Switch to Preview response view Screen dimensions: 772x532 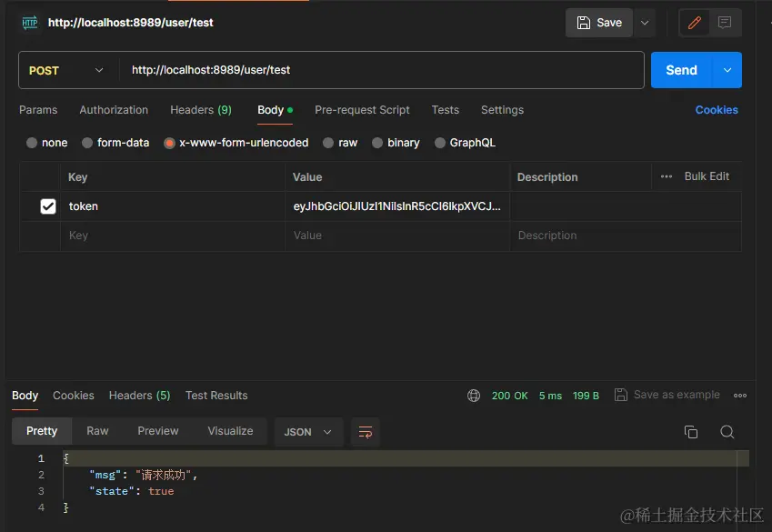[x=158, y=431]
